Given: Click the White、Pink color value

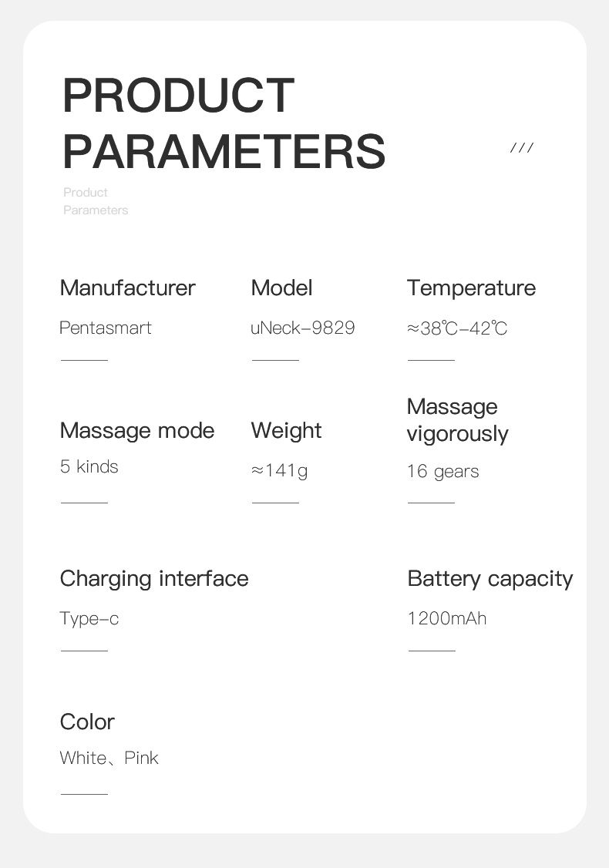Looking at the screenshot, I should [109, 758].
